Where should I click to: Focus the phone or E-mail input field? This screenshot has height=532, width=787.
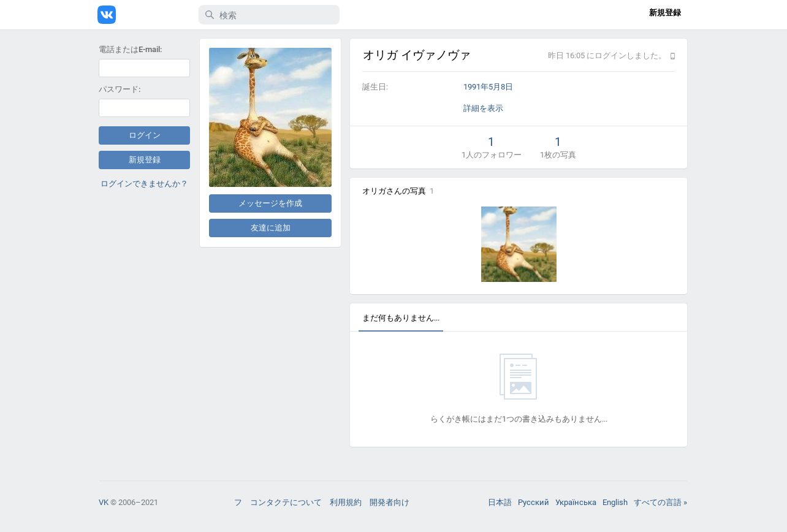[x=144, y=68]
